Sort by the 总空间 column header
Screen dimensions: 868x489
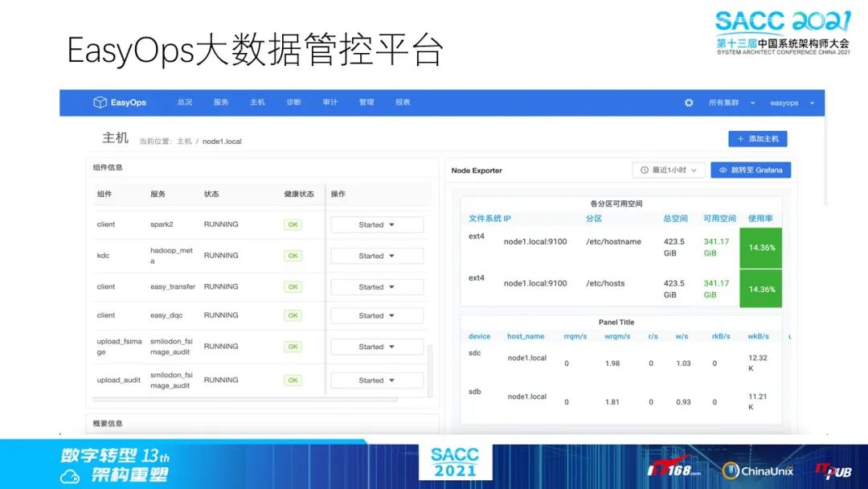(x=675, y=219)
